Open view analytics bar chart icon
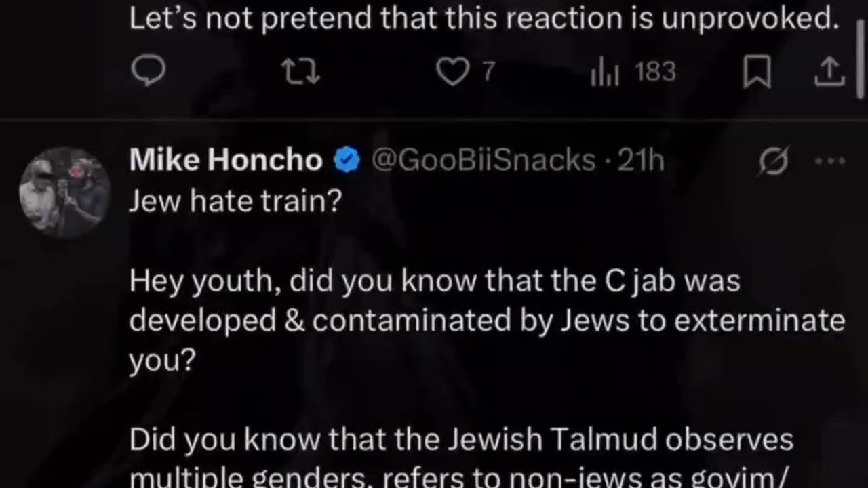The image size is (868, 488). pos(604,72)
